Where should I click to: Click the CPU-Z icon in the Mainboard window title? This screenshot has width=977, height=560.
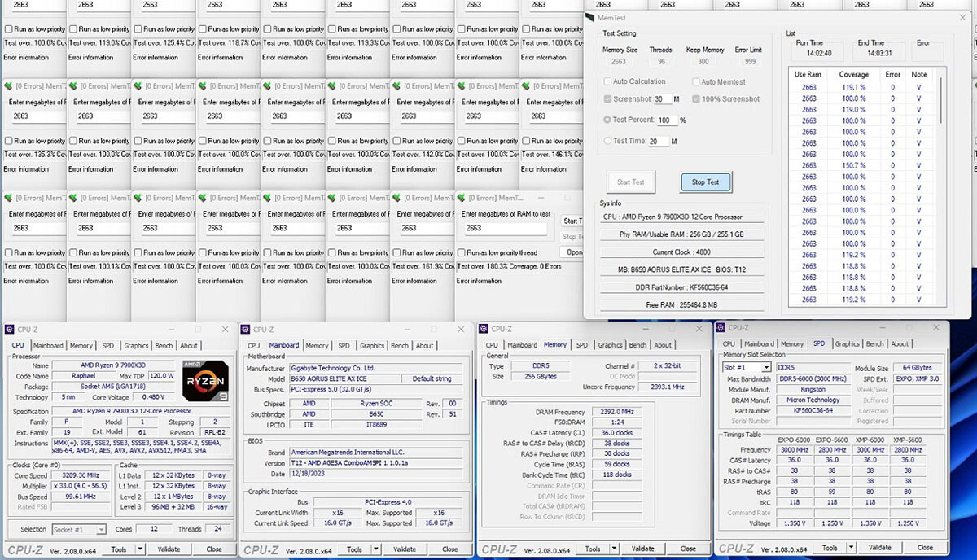pos(247,330)
